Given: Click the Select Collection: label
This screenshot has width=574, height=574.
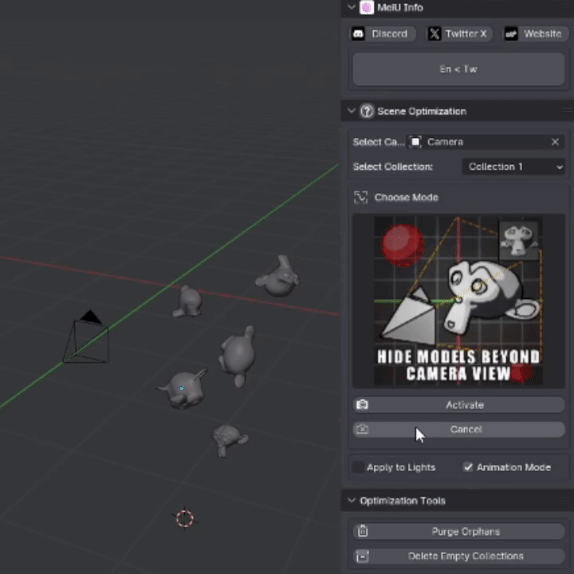Looking at the screenshot, I should 392,167.
